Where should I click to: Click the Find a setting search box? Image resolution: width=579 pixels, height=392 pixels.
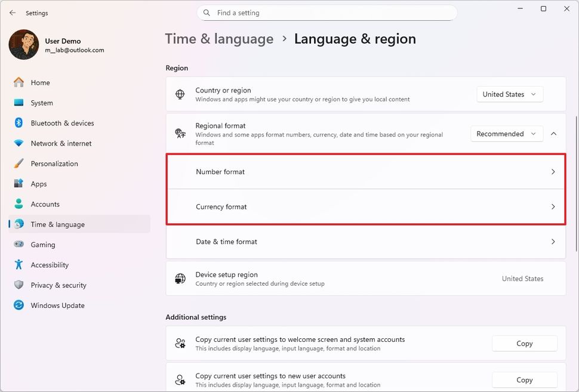pyautogui.click(x=327, y=13)
